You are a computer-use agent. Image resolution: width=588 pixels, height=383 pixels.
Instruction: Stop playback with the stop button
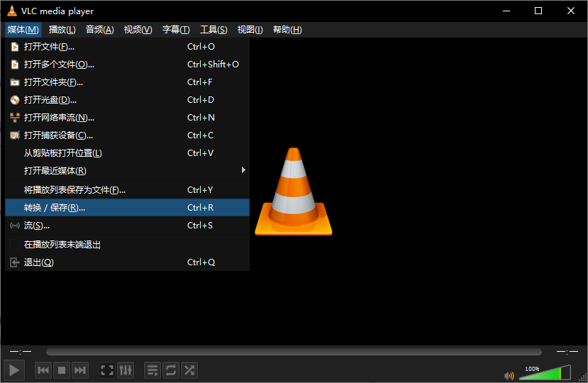(62, 370)
